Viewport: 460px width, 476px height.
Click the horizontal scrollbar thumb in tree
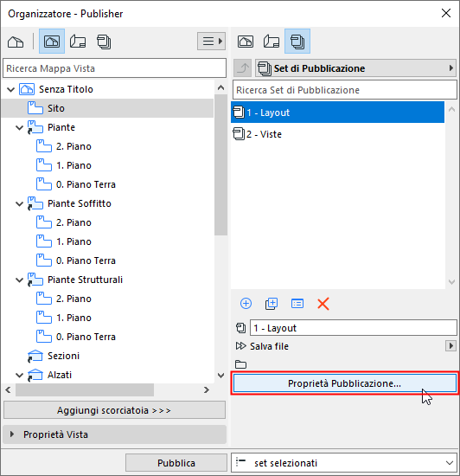(85, 389)
